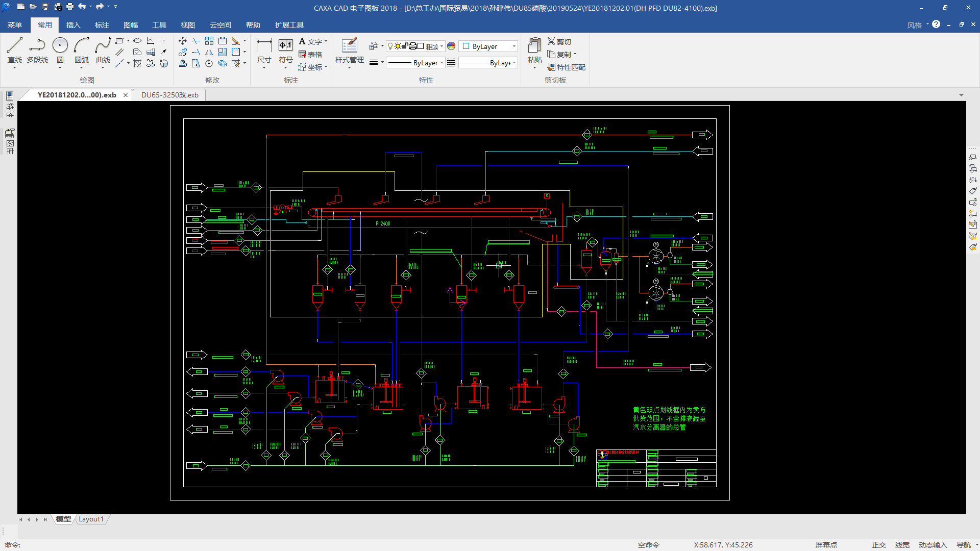Click the 剪切 cut button
This screenshot has height=551, width=980.
(559, 42)
